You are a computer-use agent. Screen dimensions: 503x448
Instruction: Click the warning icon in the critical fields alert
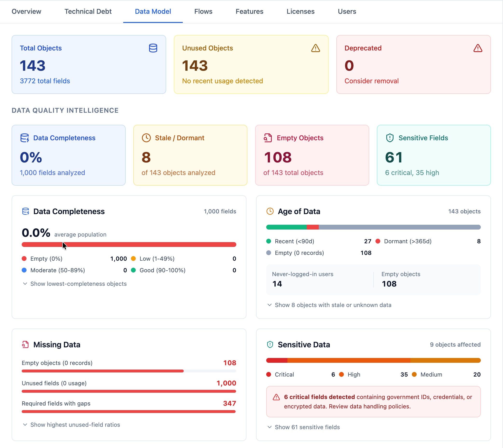coord(277,397)
